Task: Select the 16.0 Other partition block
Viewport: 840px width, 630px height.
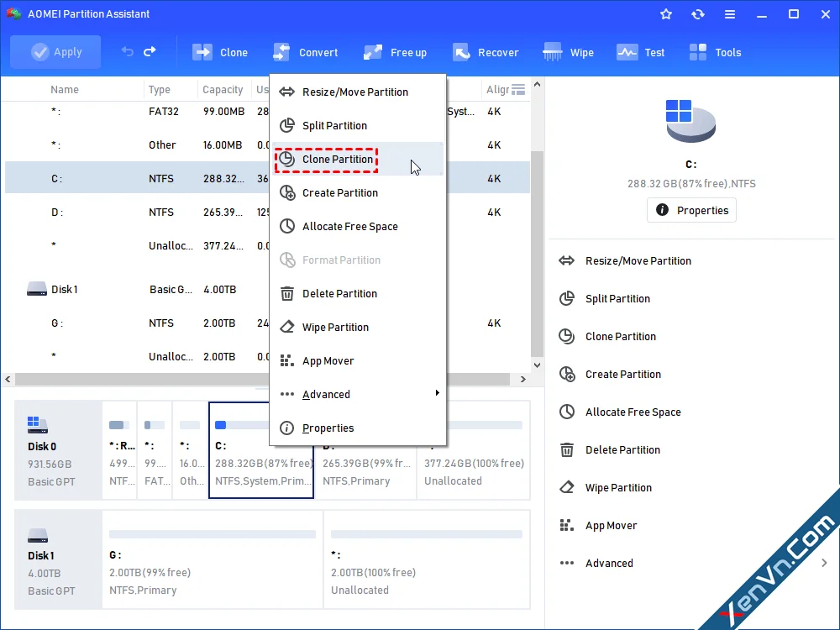Action: [x=190, y=450]
